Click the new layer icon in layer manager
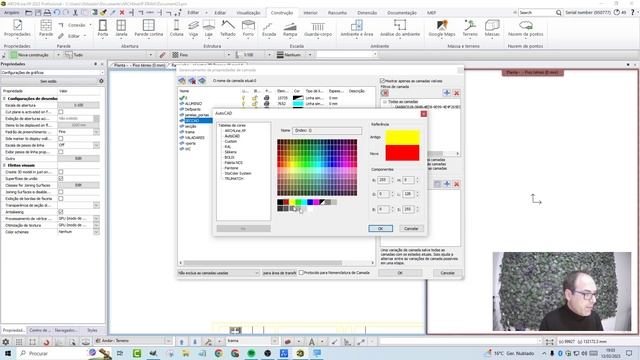Viewport: 640px width, 360px height. point(182,81)
